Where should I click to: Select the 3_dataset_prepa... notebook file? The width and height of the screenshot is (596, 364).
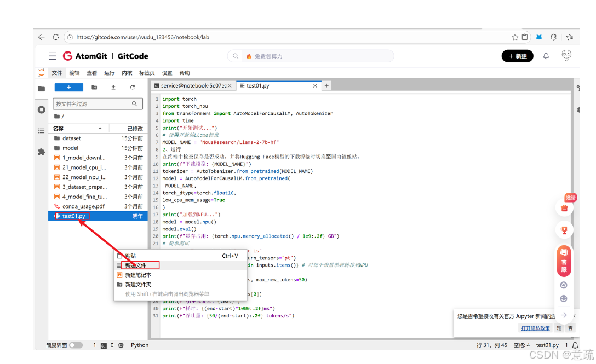[98, 187]
